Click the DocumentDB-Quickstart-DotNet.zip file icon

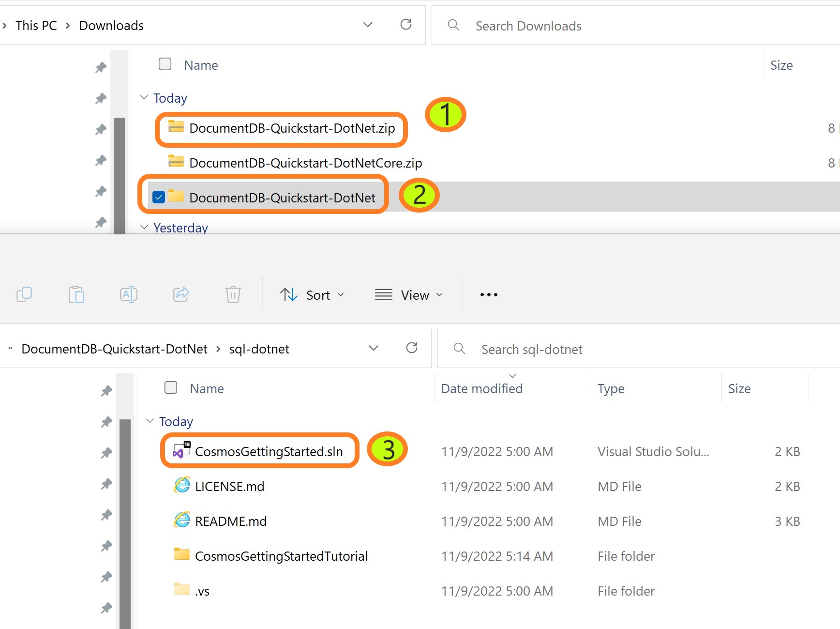click(176, 127)
